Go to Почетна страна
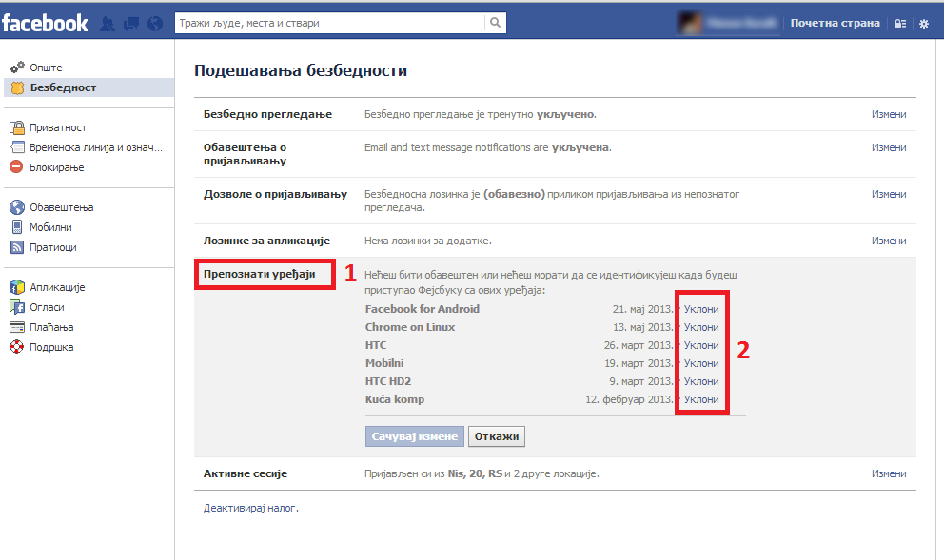 pos(835,23)
